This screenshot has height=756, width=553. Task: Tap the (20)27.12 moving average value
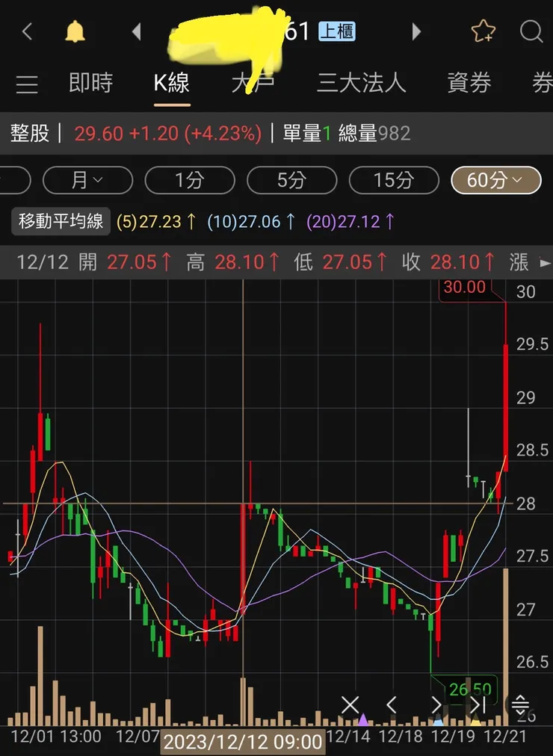(x=350, y=222)
